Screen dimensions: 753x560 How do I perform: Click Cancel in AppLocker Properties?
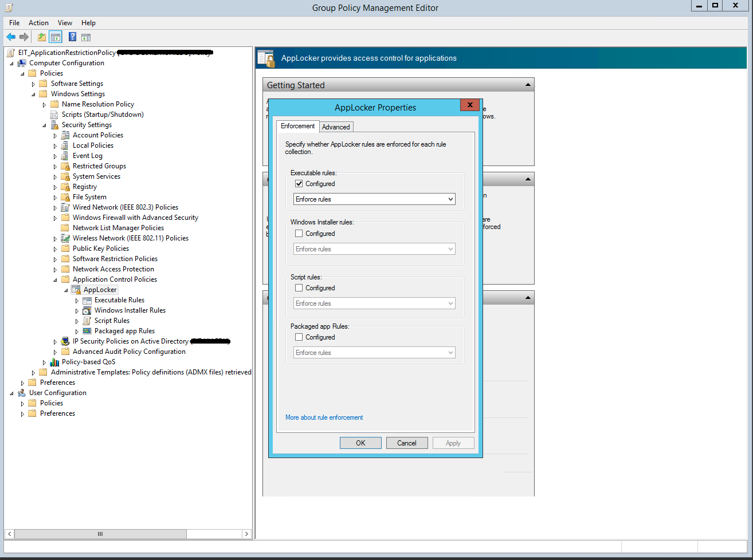(407, 443)
